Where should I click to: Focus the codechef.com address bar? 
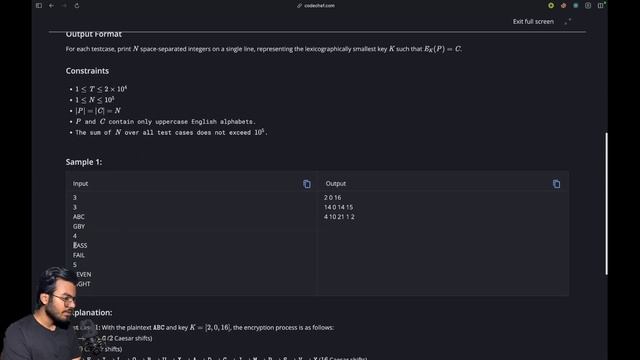point(319,6)
